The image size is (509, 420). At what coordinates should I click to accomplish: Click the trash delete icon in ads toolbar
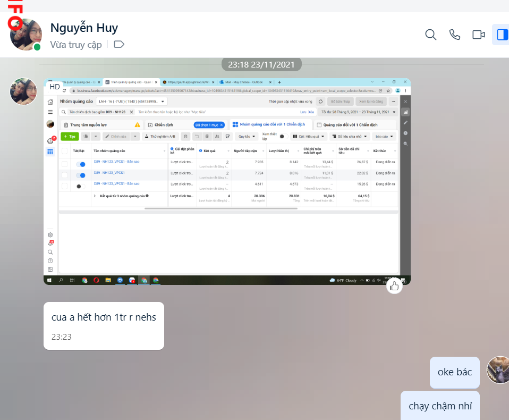click(207, 137)
